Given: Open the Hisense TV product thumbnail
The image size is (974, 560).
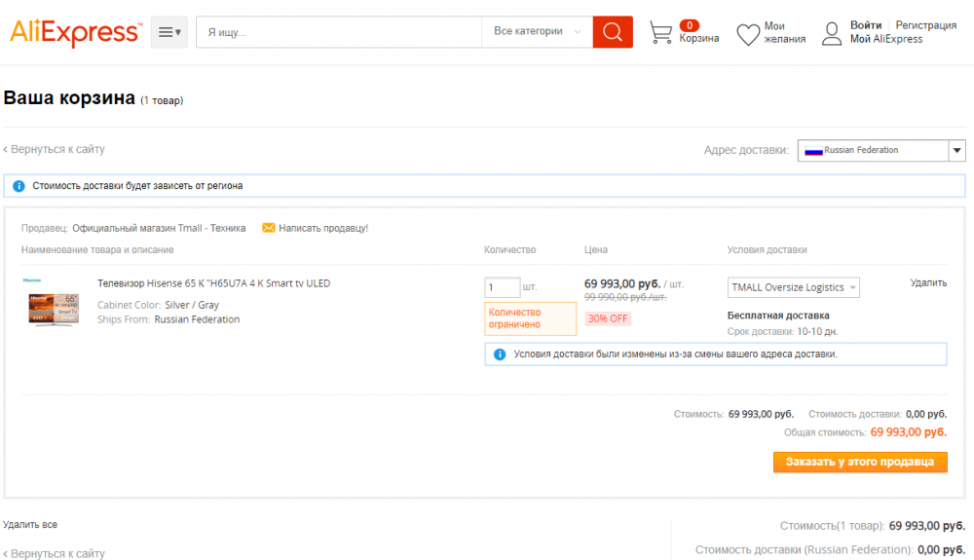Looking at the screenshot, I should (54, 303).
